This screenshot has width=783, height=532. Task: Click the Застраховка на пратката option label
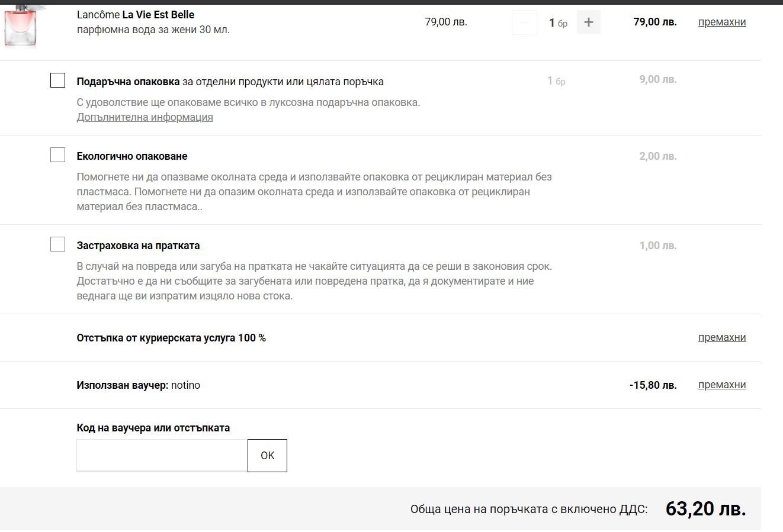coord(138,246)
